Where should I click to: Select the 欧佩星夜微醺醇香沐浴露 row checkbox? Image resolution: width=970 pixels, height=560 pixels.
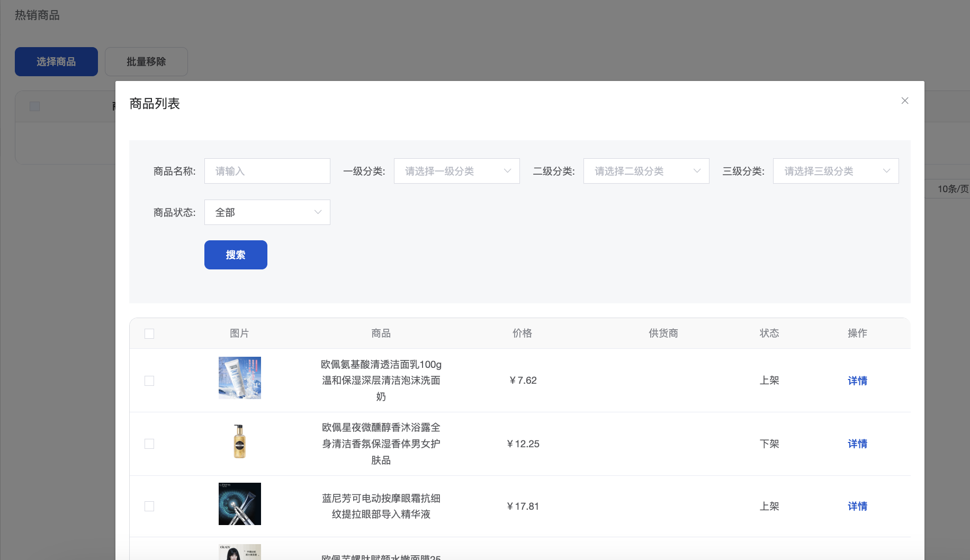tap(149, 444)
